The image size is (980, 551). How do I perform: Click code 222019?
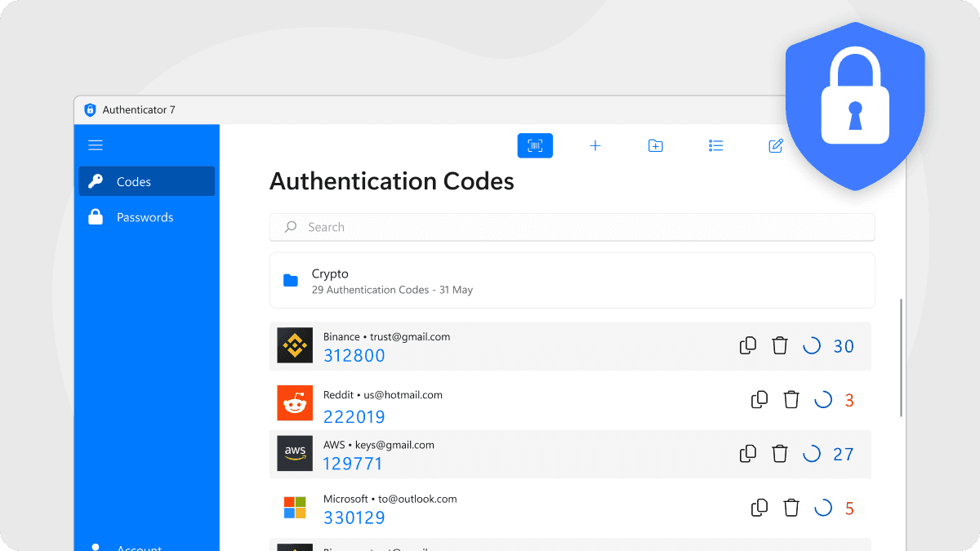tap(354, 416)
